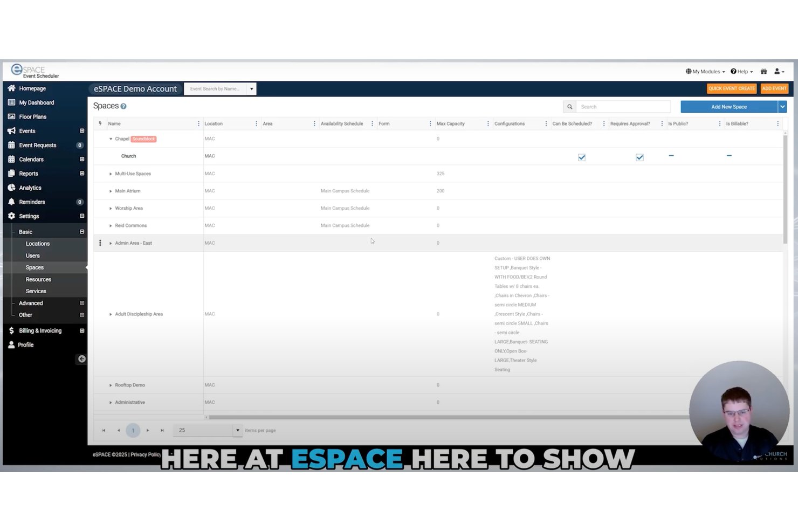Open Reminders bell icon
This screenshot has width=798, height=532.
pyautogui.click(x=11, y=202)
